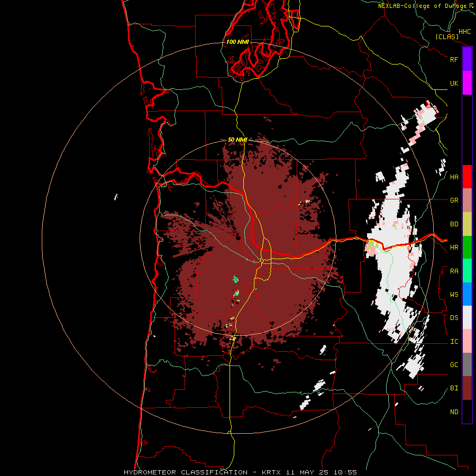This screenshot has height=476, width=476.
Task: Select the GR legend color swatch
Action: (x=467, y=200)
